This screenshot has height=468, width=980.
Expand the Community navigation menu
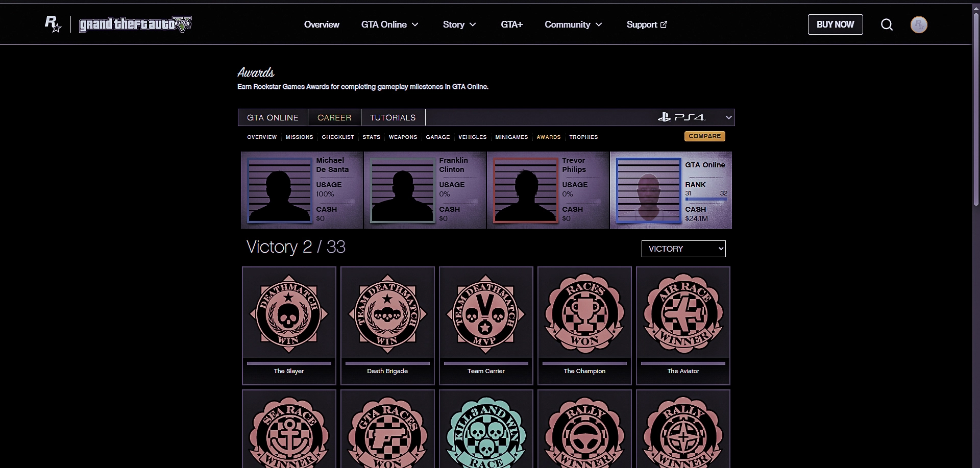pyautogui.click(x=573, y=24)
